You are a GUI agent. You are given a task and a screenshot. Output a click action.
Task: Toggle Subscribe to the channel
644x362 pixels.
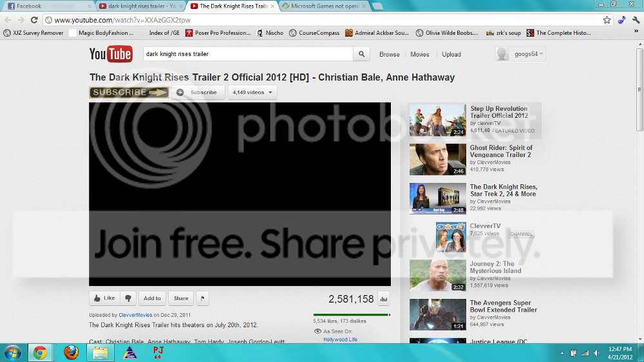point(198,93)
